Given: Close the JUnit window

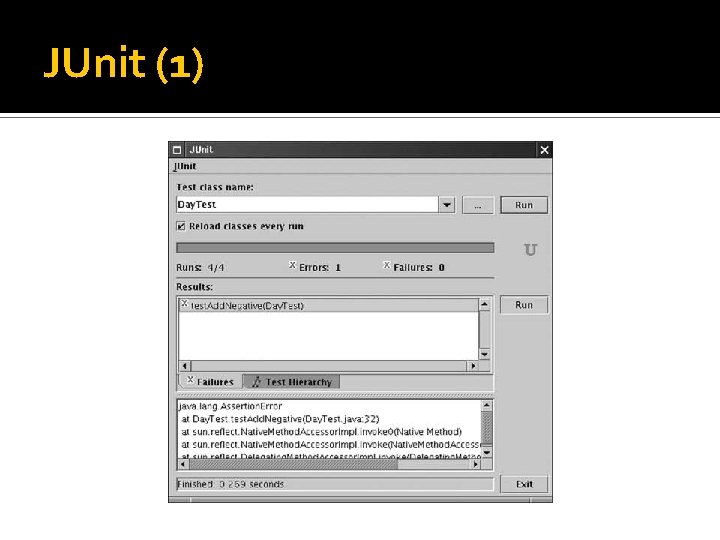Looking at the screenshot, I should pos(544,150).
